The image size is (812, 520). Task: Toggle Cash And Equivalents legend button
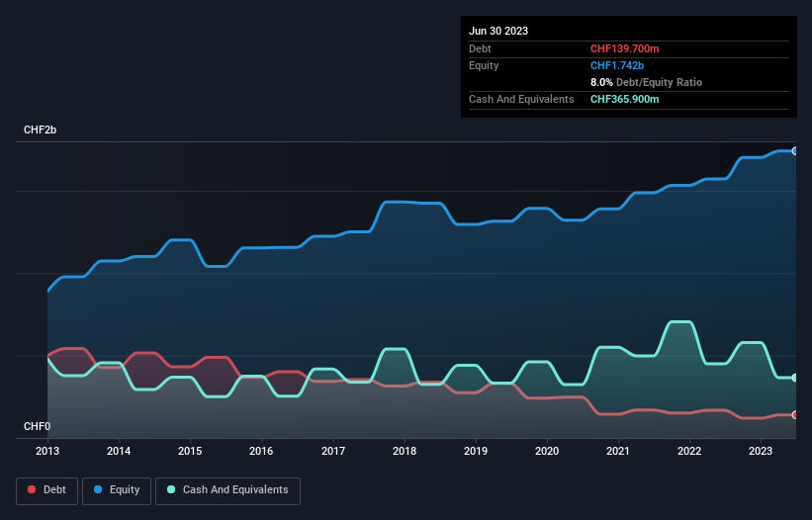227,490
